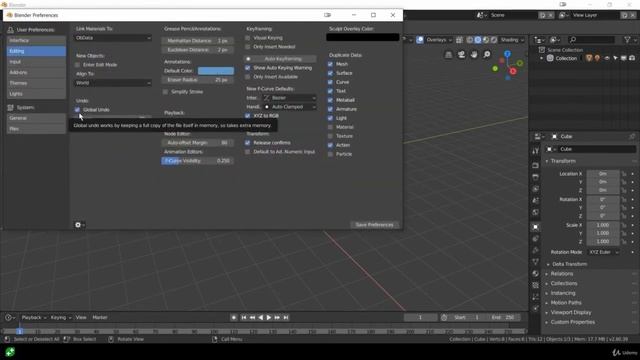Open Tool properties tab in Properties editor

(x=536, y=151)
